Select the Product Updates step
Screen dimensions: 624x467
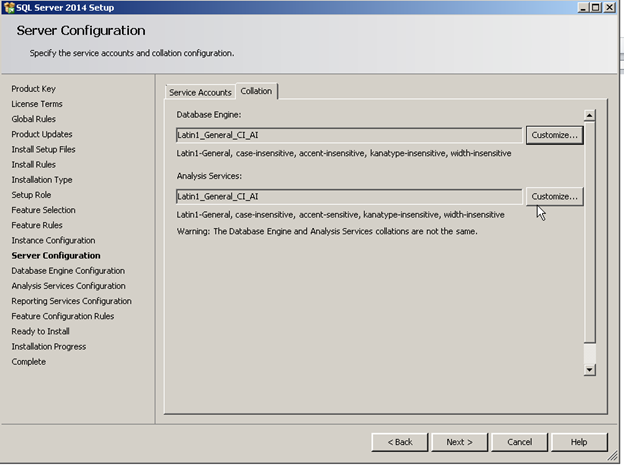point(42,134)
